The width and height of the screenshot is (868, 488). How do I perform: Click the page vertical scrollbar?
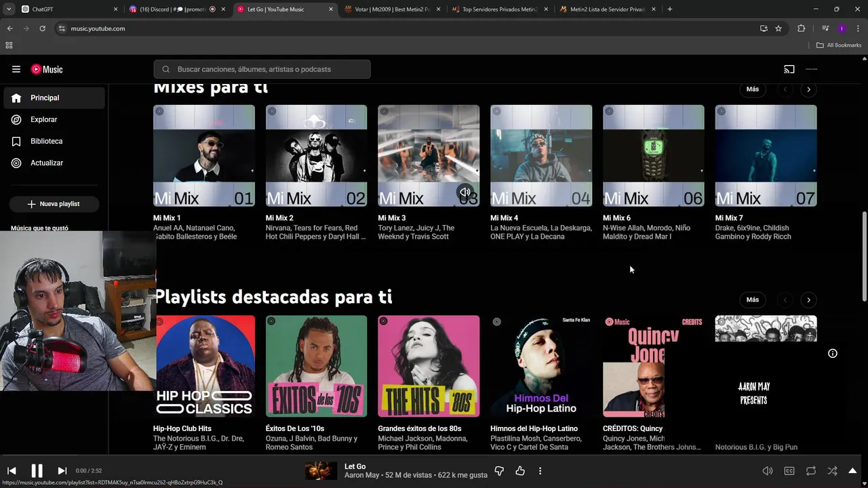864,258
